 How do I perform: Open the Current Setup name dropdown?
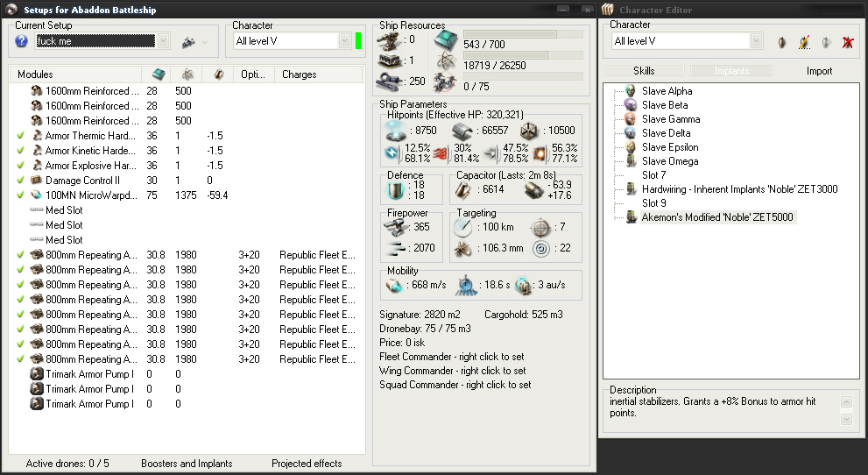click(163, 41)
